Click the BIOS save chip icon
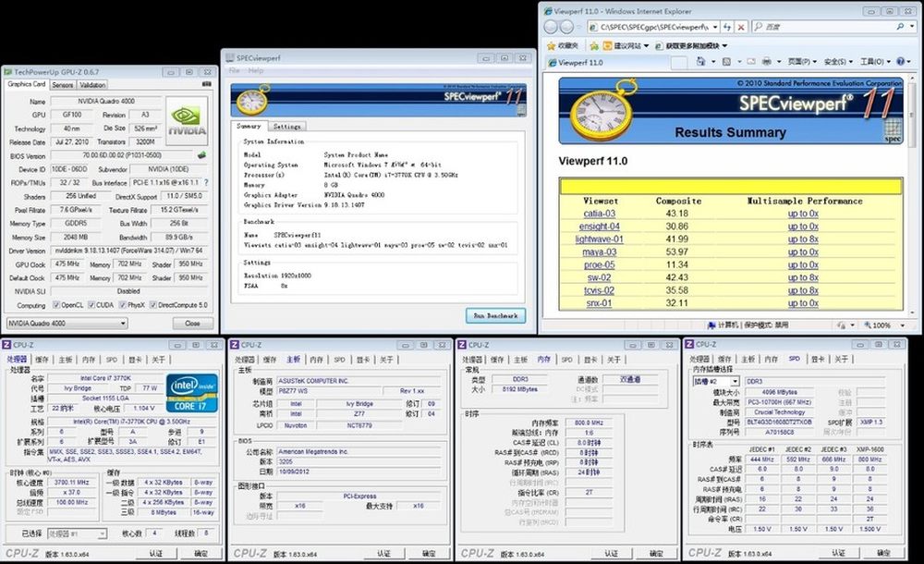Screen dimensions: 924x564 (201, 155)
